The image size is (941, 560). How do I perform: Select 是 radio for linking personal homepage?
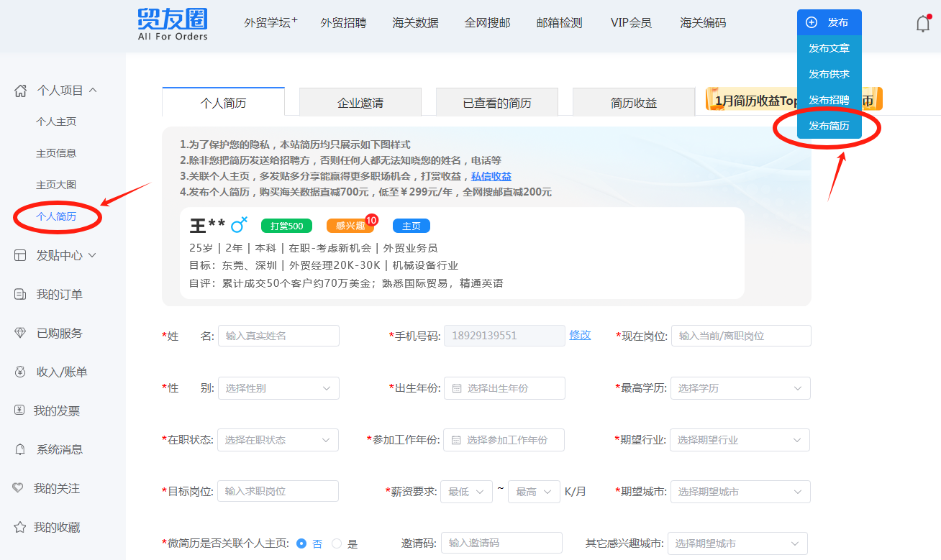click(336, 543)
